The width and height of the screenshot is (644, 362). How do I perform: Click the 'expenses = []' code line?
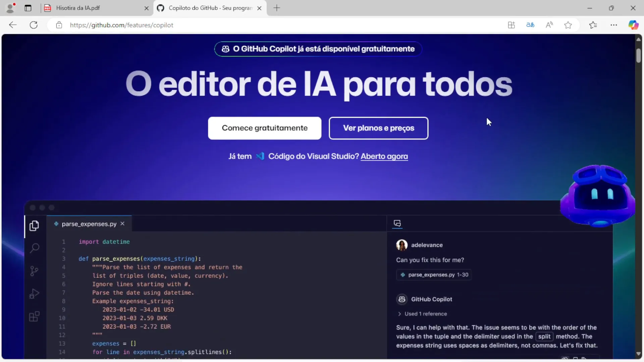114,344
